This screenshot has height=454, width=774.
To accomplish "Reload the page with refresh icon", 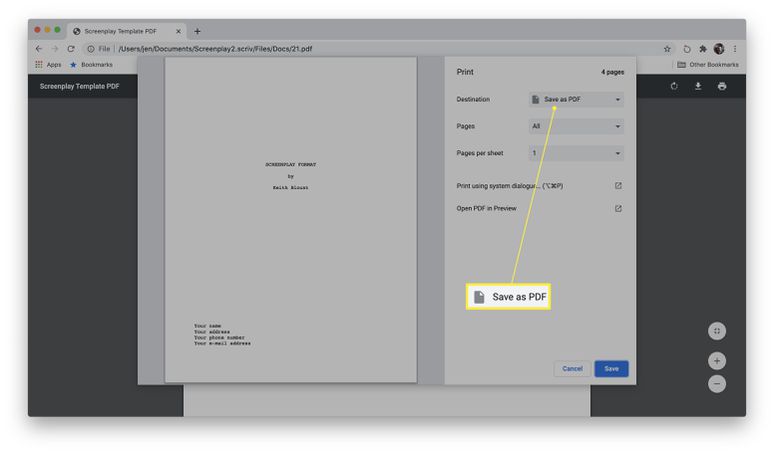I will tap(71, 49).
